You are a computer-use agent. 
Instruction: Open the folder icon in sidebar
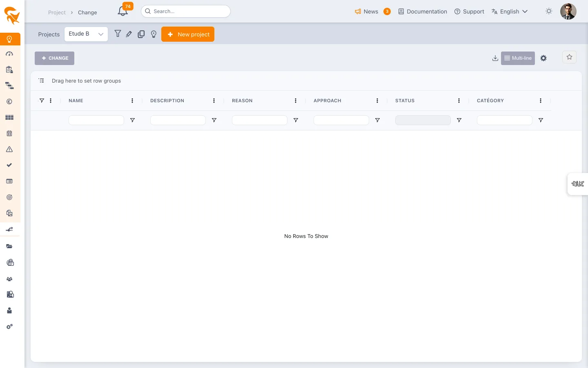(9, 246)
